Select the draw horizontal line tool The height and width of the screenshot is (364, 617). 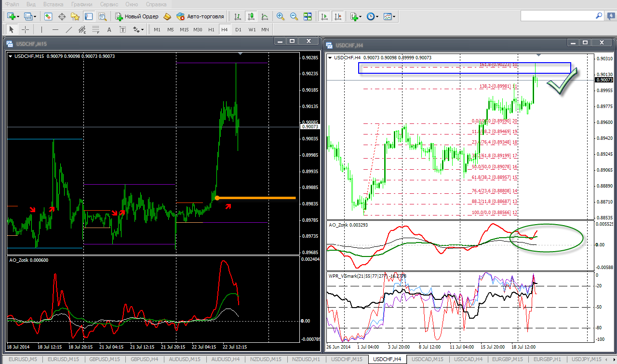[55, 29]
